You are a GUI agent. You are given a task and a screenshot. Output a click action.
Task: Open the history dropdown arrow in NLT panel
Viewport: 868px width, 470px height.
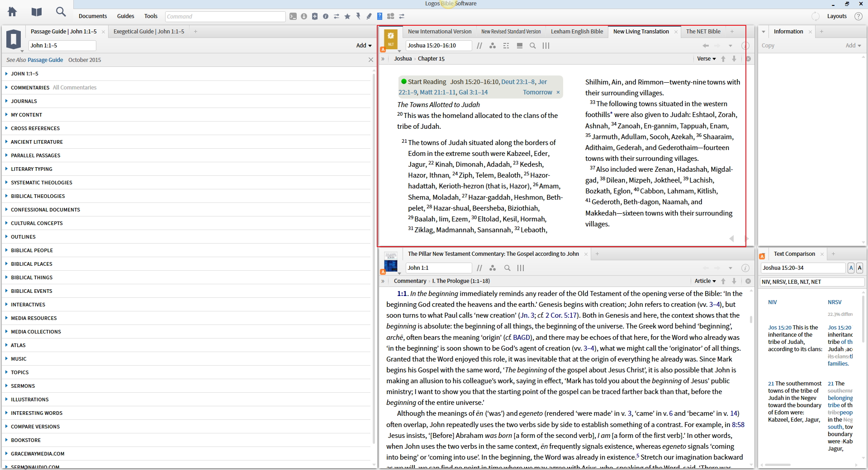click(x=730, y=46)
